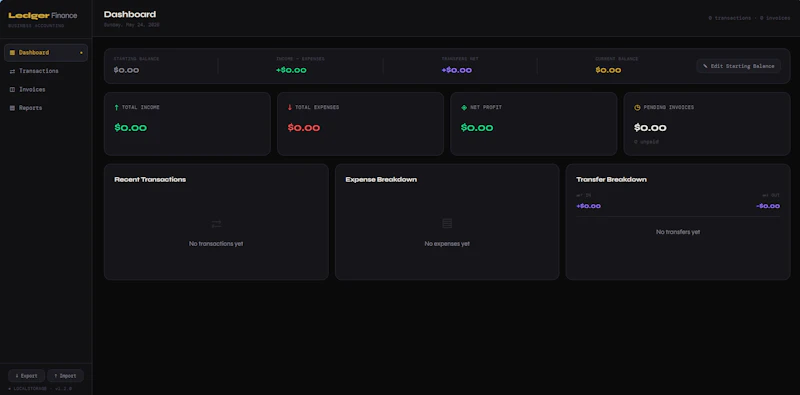Click the '0 transactions · 0 invoices' header text
This screenshot has height=395, width=800.
pyautogui.click(x=749, y=18)
